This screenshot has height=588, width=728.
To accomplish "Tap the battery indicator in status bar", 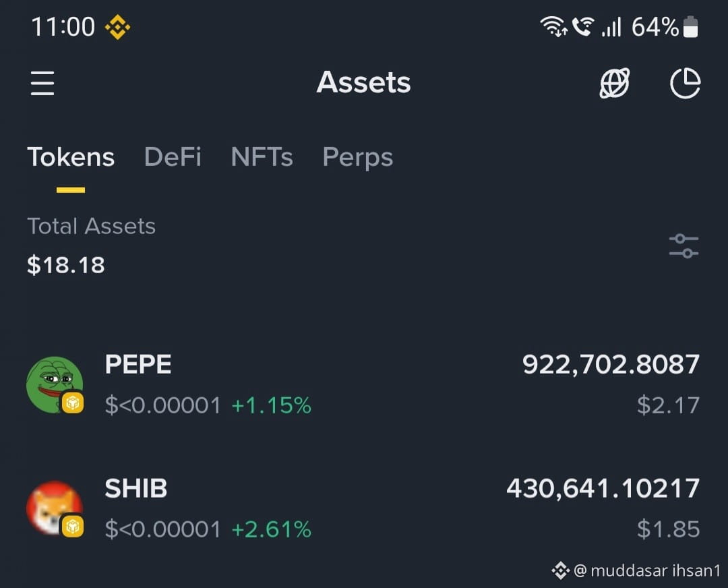I will (x=690, y=27).
